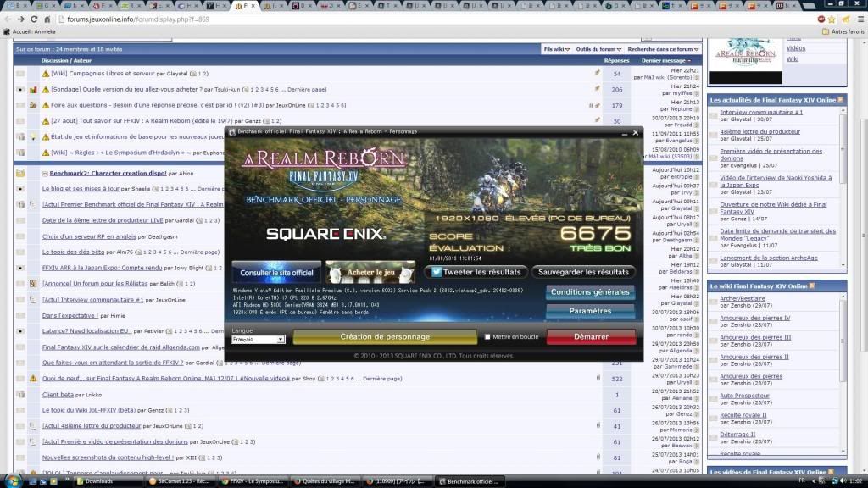Screen dimensions: 868x488
Task: Open the browser home page
Action: click(47, 19)
